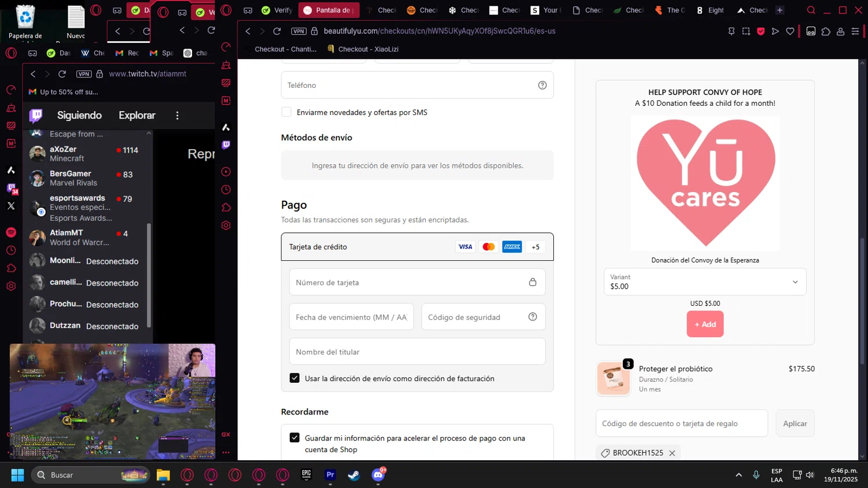868x488 pixels.
Task: Reload the beautifulyu checkout page
Action: coord(277,31)
